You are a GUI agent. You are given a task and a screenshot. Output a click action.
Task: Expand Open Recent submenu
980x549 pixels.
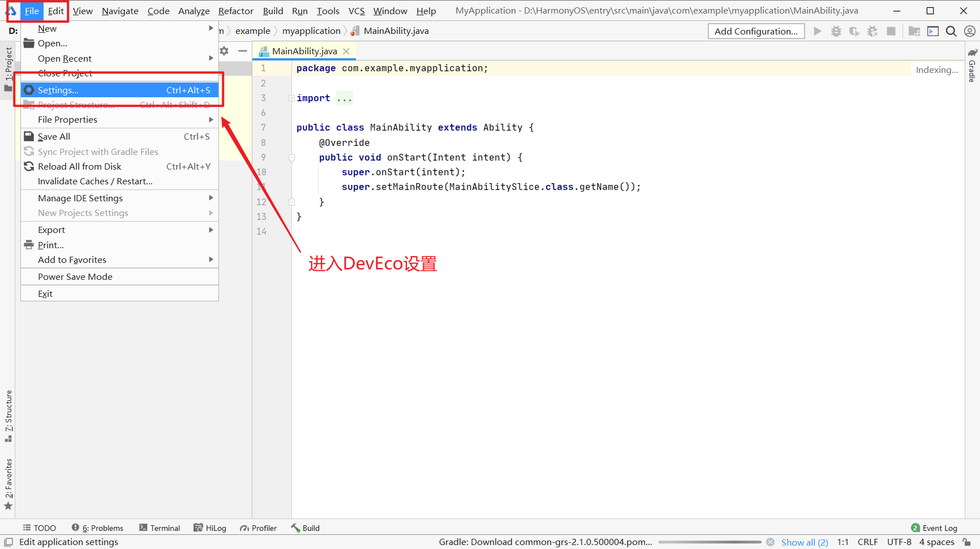pyautogui.click(x=119, y=58)
